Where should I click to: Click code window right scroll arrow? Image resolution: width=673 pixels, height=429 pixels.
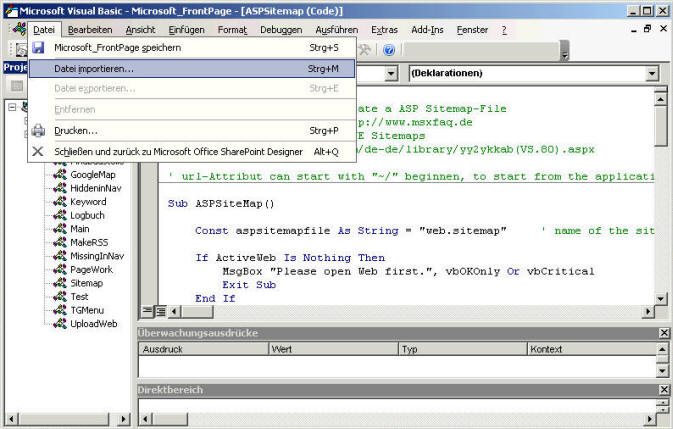pos(648,311)
